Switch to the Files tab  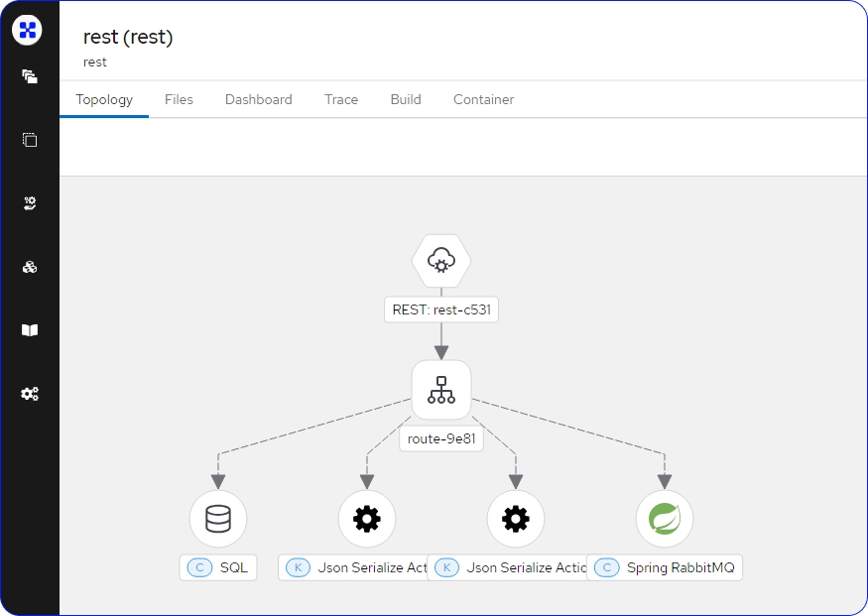pyautogui.click(x=179, y=99)
